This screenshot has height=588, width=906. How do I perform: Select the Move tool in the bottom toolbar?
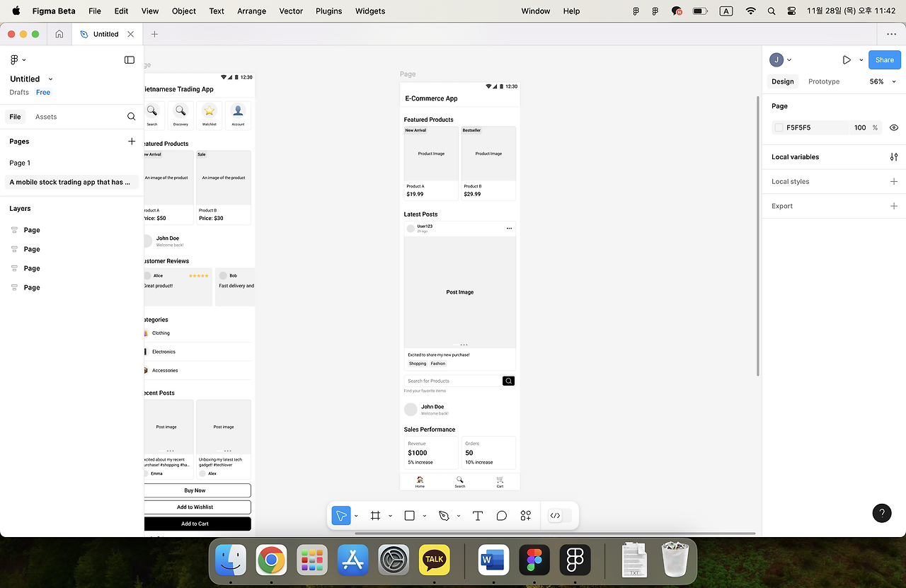pos(341,516)
